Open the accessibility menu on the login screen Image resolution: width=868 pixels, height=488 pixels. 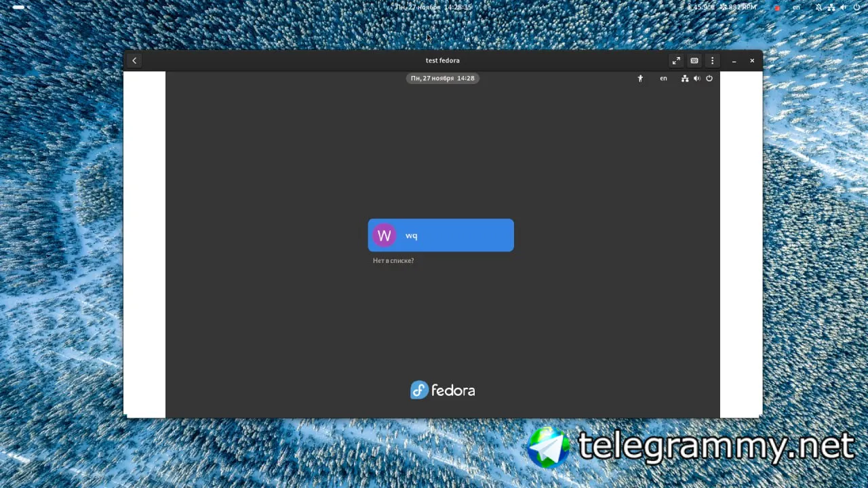tap(640, 79)
